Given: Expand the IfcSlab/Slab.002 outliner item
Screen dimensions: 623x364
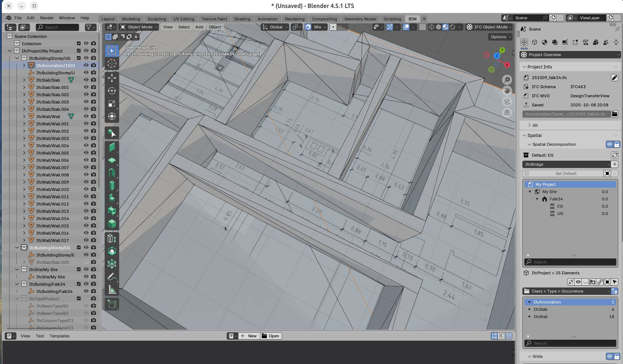Looking at the screenshot, I should pyautogui.click(x=24, y=95).
